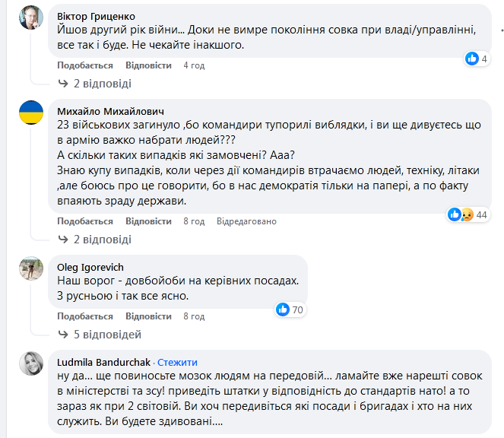504x438 pixels.
Task: Expand 2 replies under Віктор Гриценко's comment
Action: [95, 84]
